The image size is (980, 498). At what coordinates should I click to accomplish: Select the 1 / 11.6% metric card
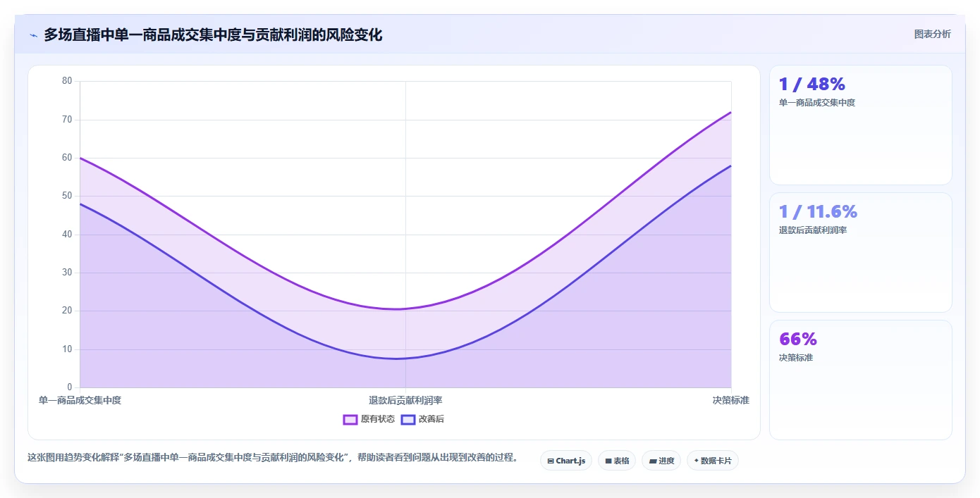pos(861,253)
